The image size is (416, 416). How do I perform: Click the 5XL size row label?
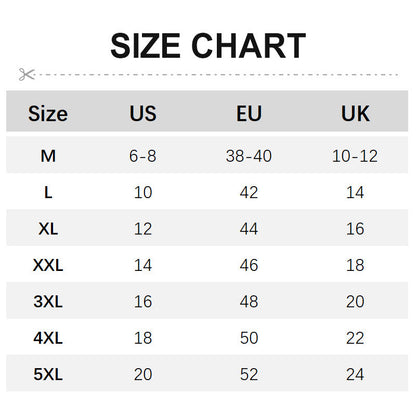[48, 374]
